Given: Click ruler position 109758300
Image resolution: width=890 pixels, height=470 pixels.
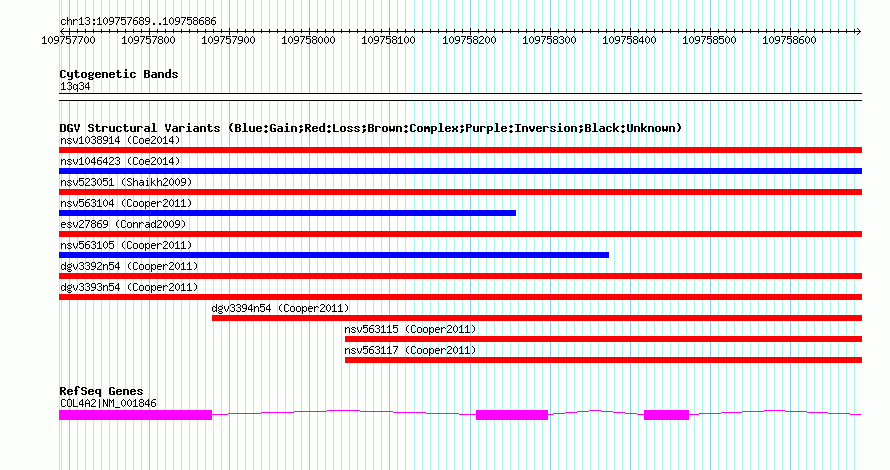Looking at the screenshot, I should click(x=549, y=40).
